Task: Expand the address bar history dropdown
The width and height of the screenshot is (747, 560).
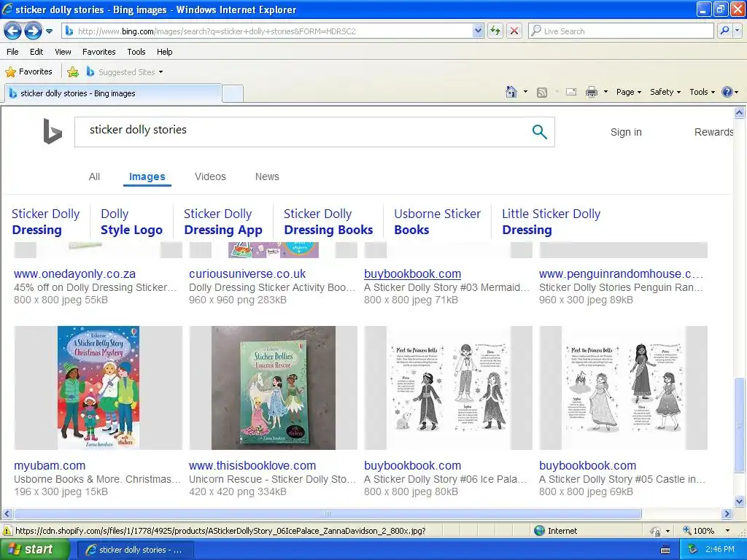Action: point(478,31)
